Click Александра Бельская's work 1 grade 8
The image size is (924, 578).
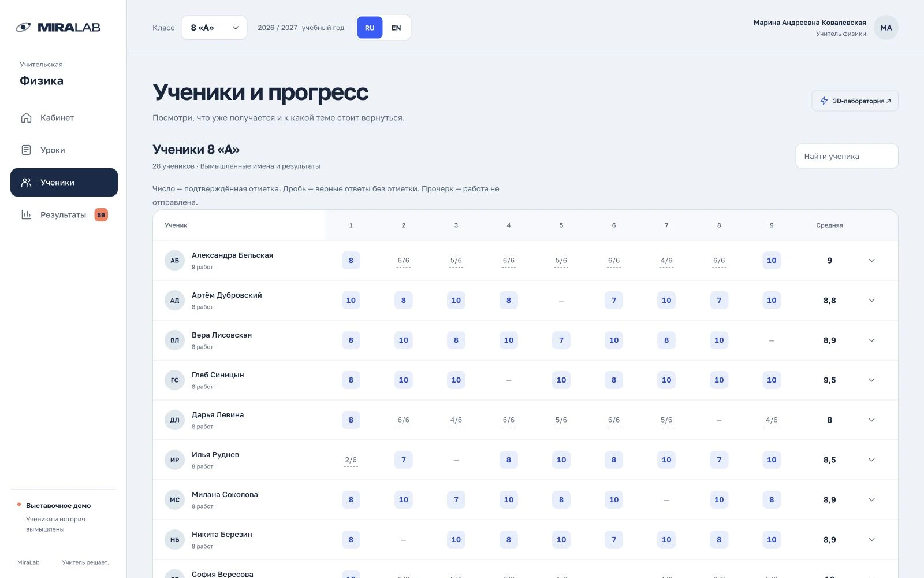(x=351, y=261)
